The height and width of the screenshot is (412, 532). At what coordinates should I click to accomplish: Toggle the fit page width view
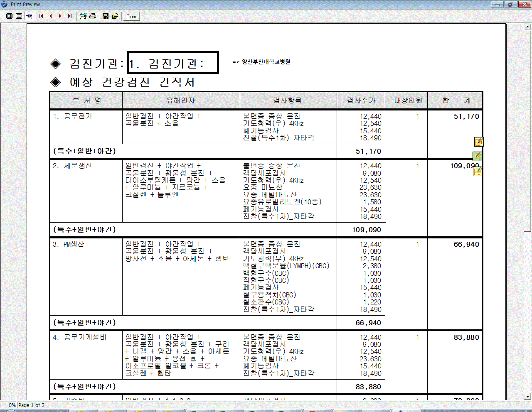point(29,16)
